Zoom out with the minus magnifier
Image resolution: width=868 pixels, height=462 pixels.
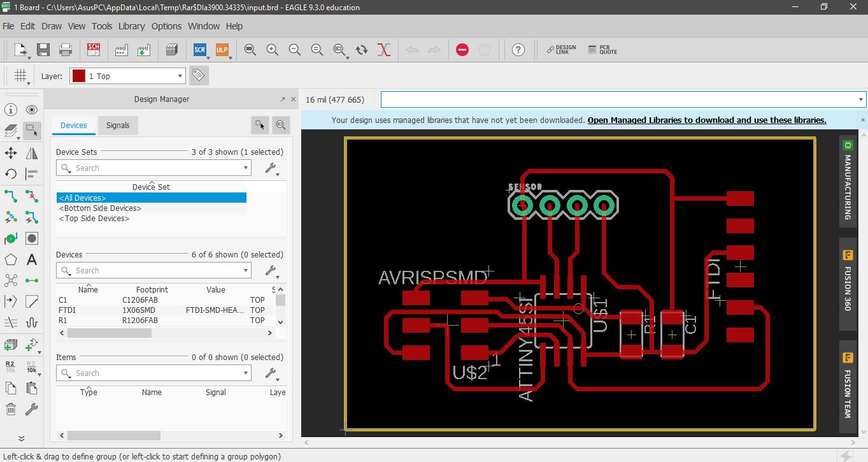pos(295,50)
